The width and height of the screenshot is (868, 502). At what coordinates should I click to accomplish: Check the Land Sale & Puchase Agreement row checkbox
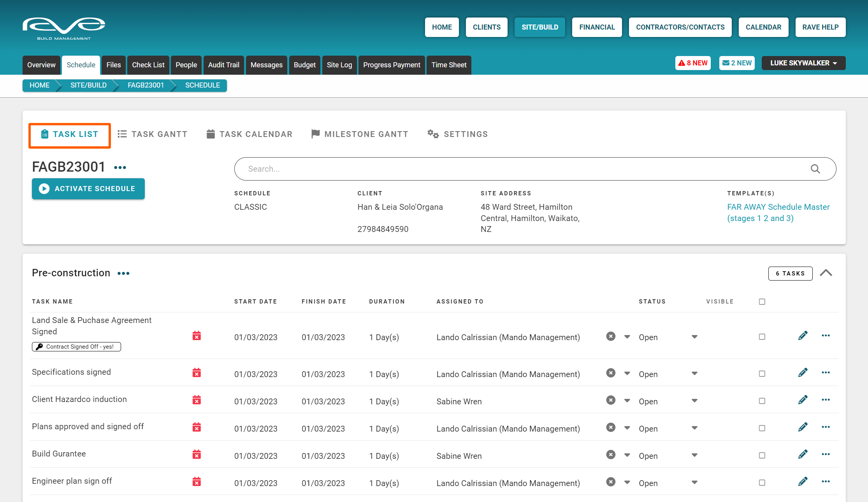click(762, 337)
